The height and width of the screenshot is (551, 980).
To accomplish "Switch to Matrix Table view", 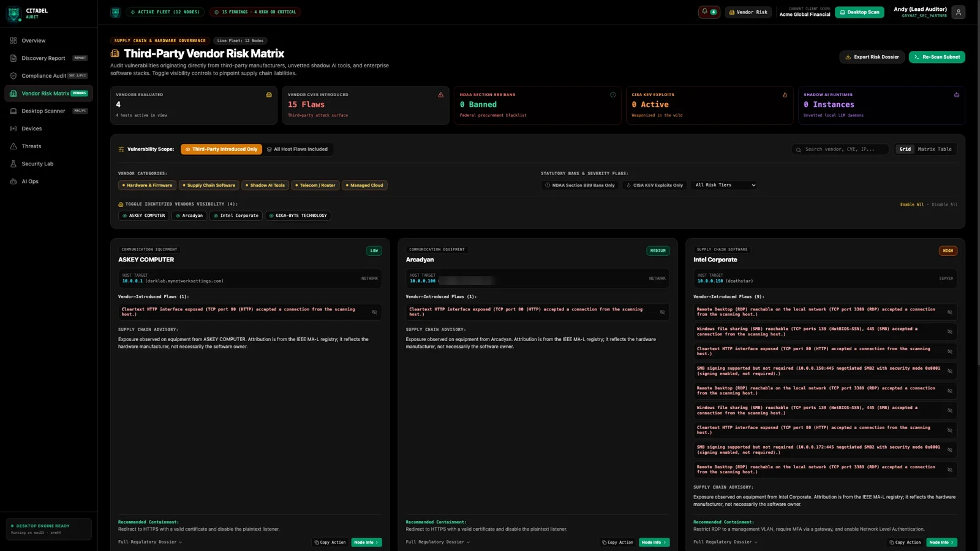I will point(935,149).
